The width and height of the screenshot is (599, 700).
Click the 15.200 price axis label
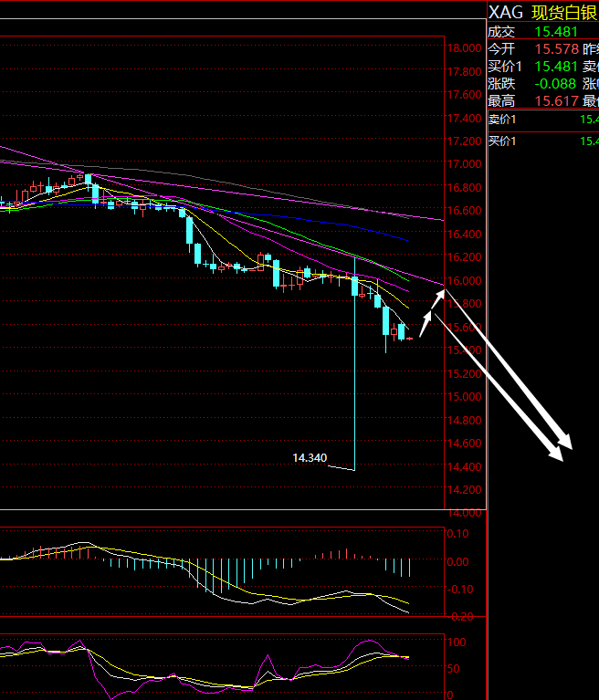coord(464,373)
